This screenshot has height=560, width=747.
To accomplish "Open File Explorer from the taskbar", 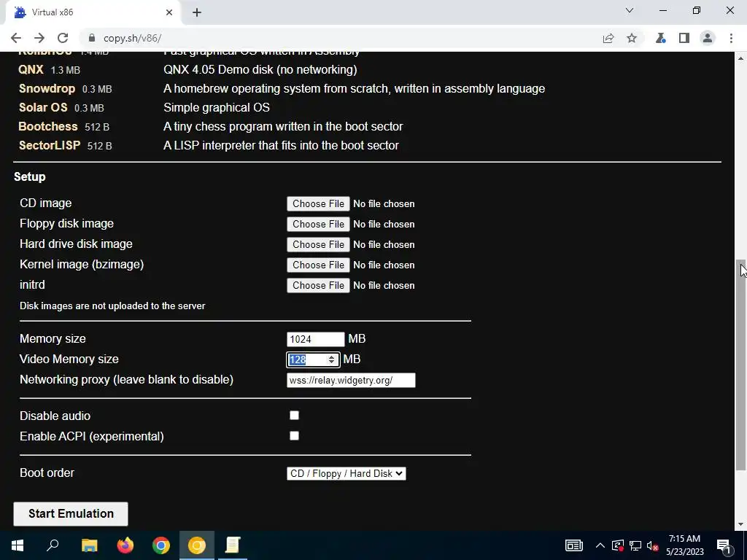I will 90,545.
